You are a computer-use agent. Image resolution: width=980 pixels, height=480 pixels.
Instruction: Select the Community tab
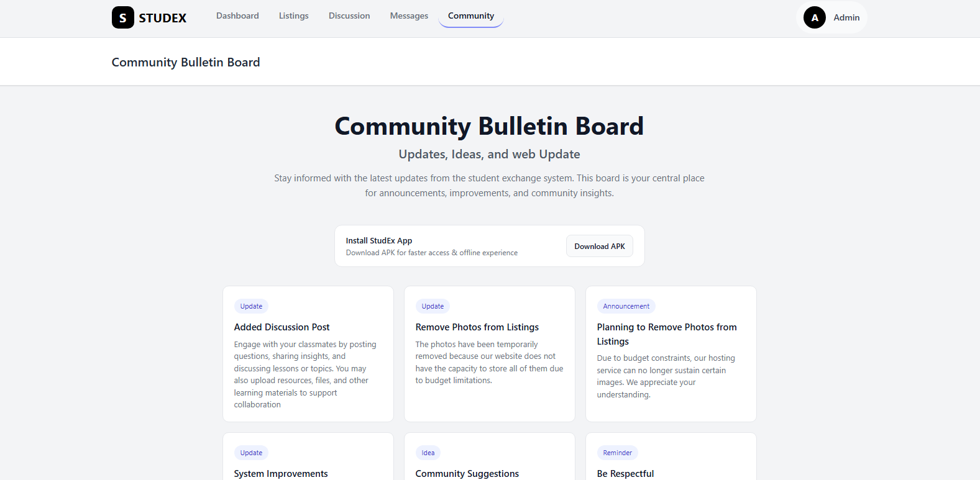coord(471,16)
